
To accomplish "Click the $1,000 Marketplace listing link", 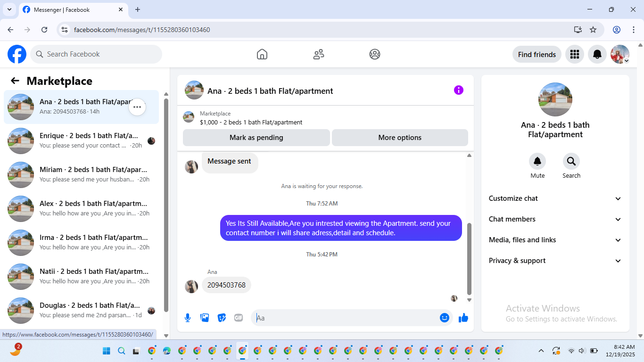I will click(x=251, y=122).
